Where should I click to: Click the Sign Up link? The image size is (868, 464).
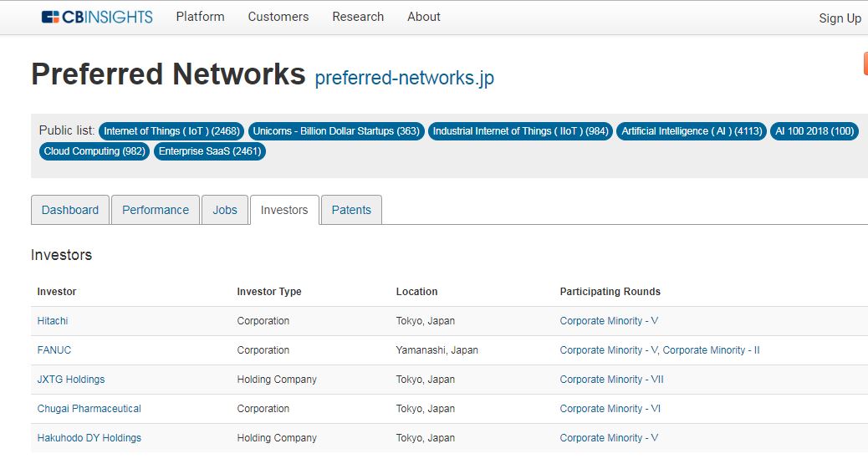pos(840,18)
